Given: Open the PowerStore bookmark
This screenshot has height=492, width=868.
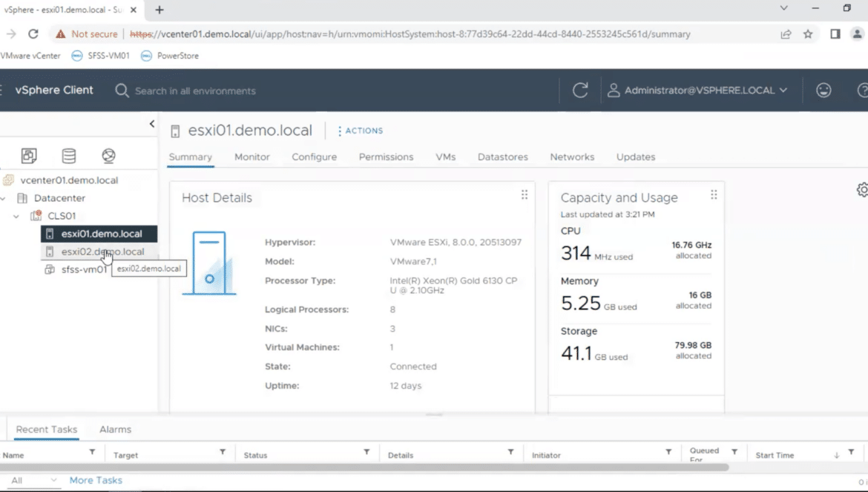Looking at the screenshot, I should pyautogui.click(x=171, y=56).
